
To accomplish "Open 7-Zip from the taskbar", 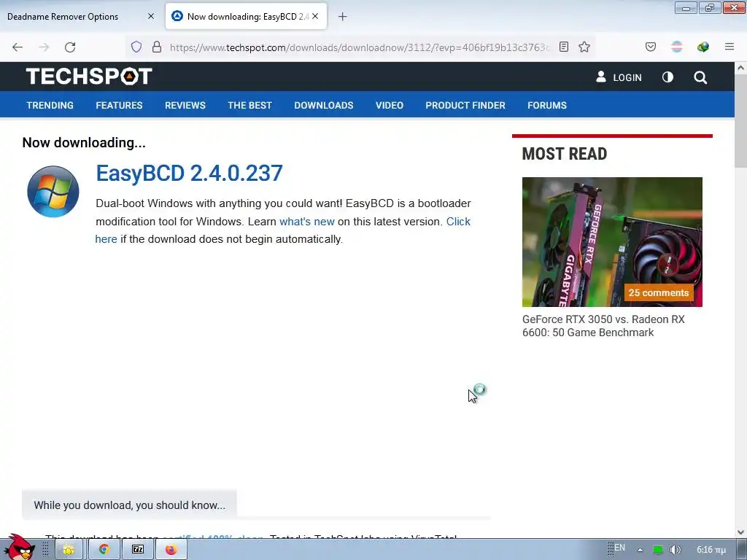I will pyautogui.click(x=138, y=550).
